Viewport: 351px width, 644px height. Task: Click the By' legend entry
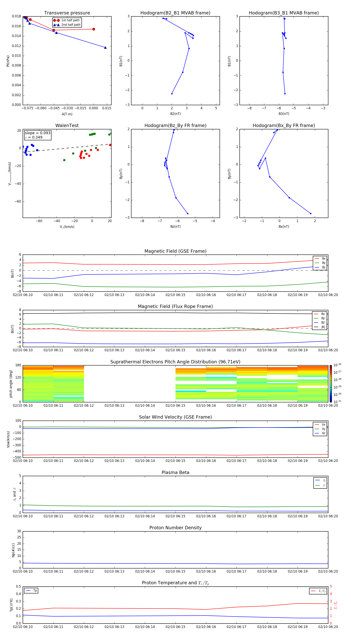(320, 318)
